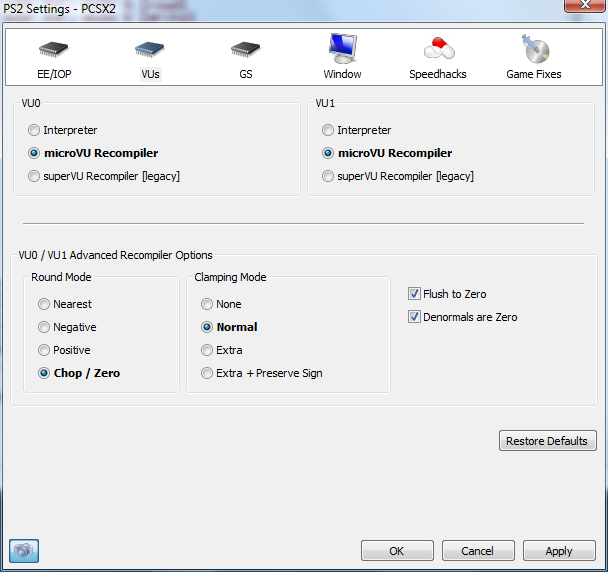Click the Window monitor icon

[343, 48]
